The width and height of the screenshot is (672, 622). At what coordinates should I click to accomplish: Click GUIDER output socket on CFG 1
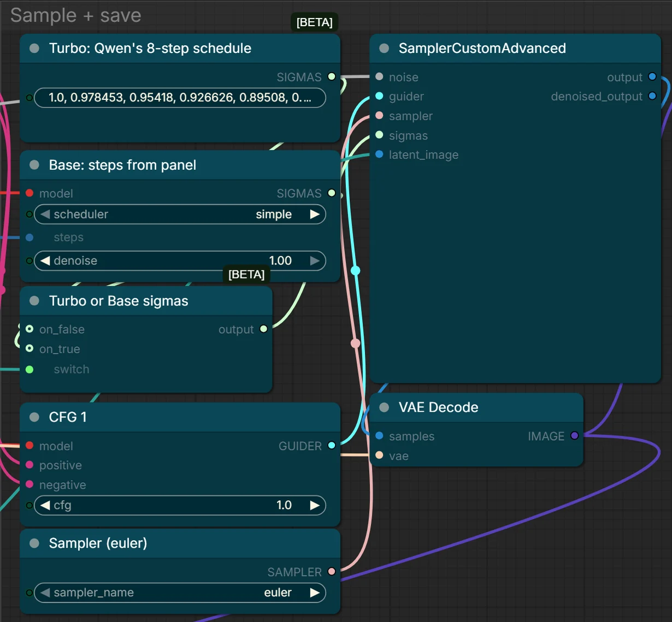[332, 446]
